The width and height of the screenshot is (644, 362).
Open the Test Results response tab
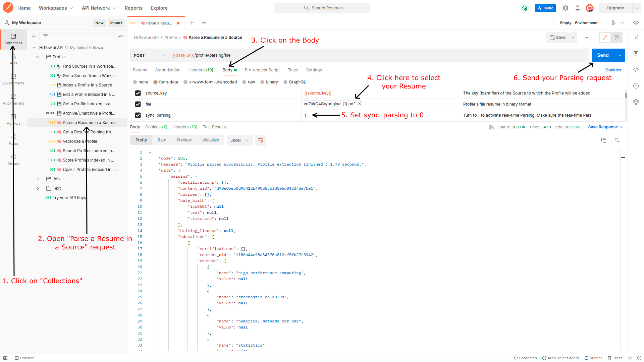click(214, 127)
